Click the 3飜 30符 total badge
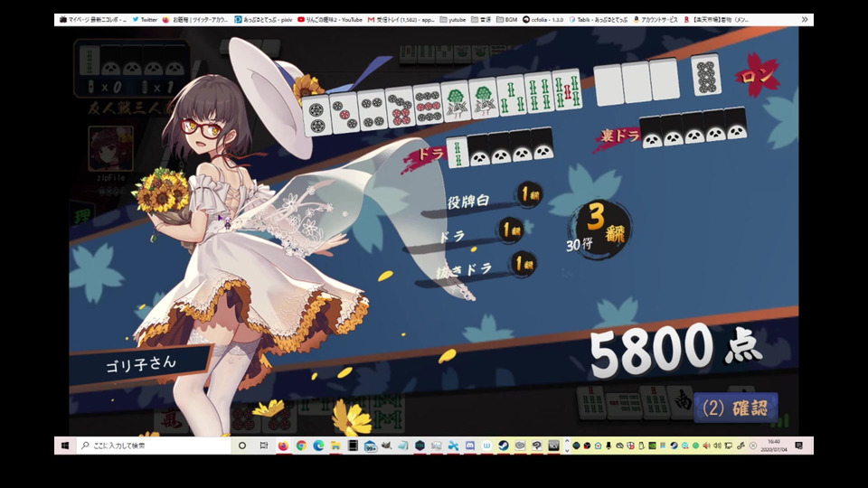Viewport: 868px width, 488px height. 599,230
